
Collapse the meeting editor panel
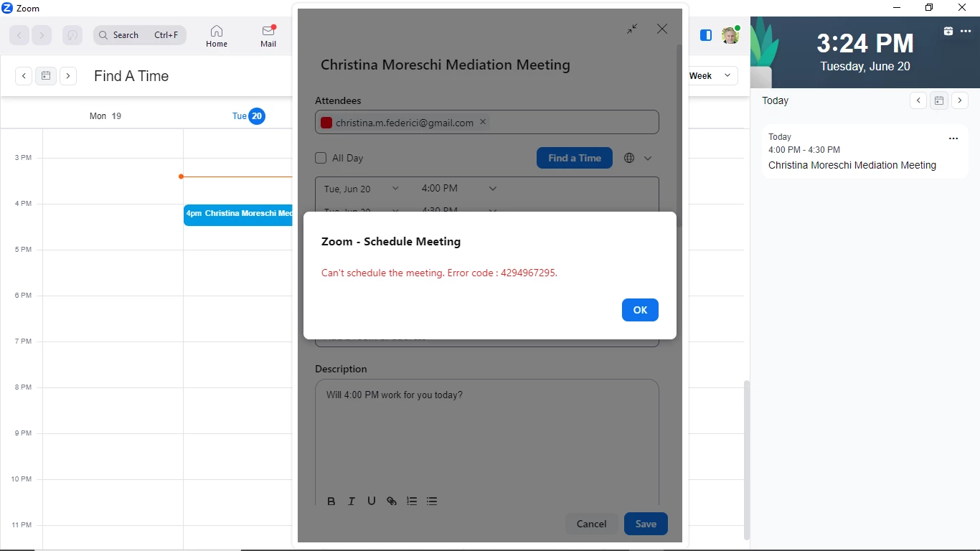(x=632, y=29)
